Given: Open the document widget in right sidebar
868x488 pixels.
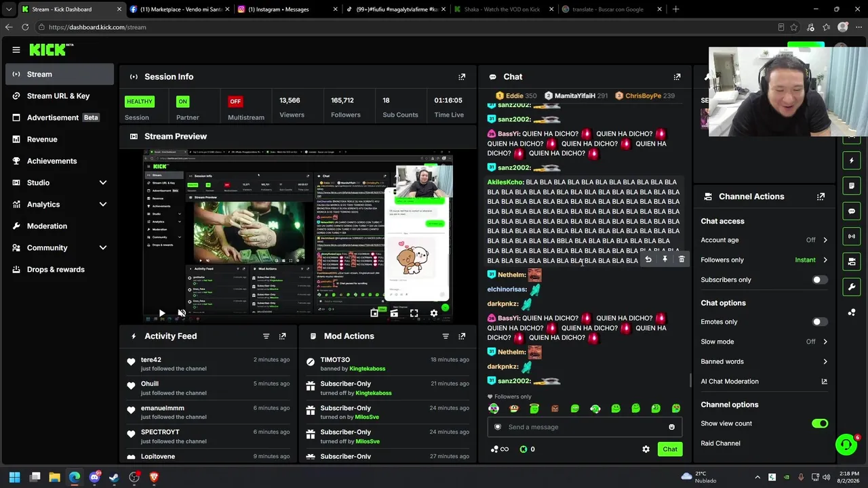Looking at the screenshot, I should tap(852, 186).
